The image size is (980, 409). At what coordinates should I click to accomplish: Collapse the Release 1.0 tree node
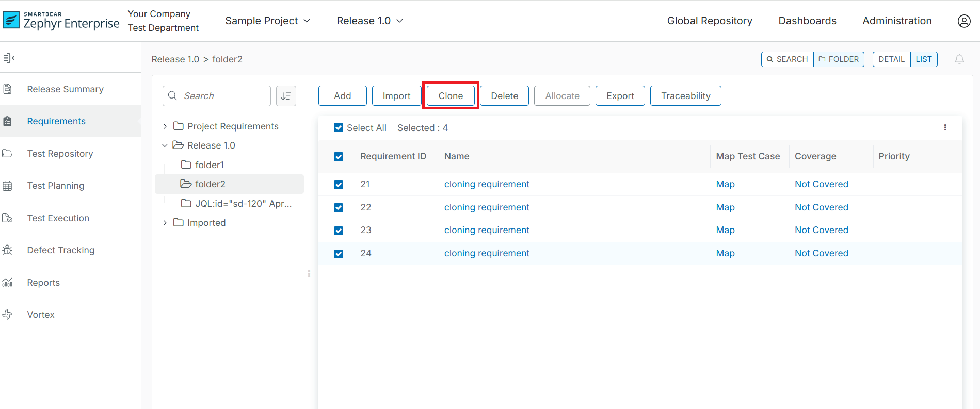[x=165, y=146]
